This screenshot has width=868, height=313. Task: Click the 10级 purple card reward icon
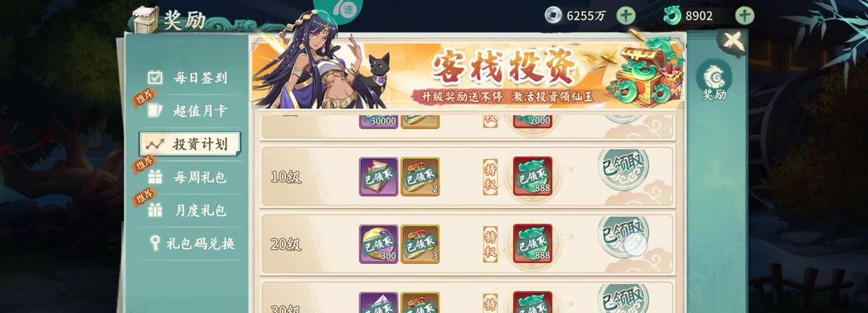click(379, 177)
